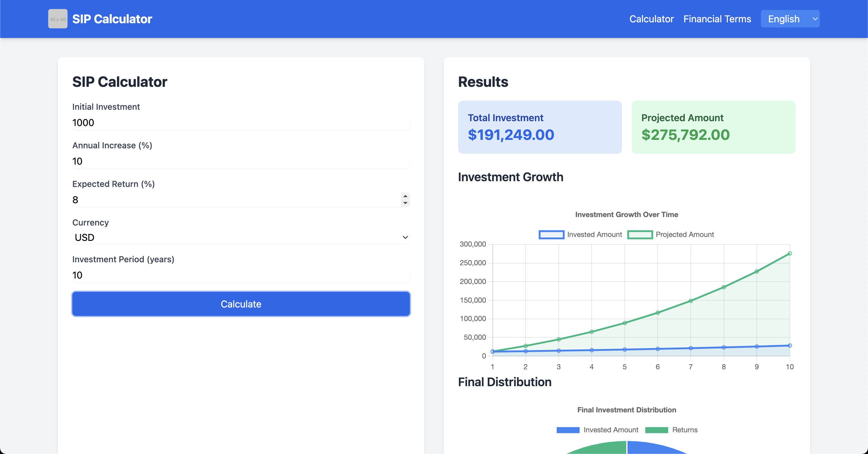Click the Projected Amount card label
Viewport: 868px width, 454px height.
tap(682, 118)
